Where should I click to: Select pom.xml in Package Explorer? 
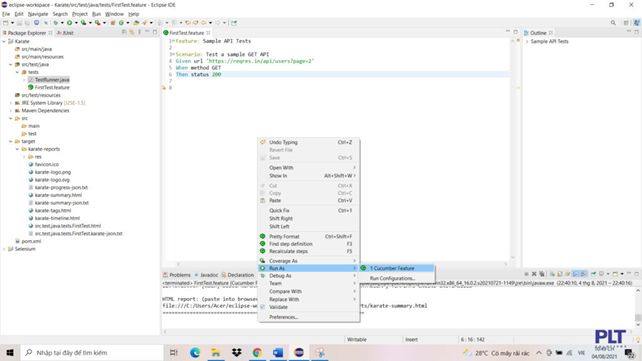[x=31, y=241]
